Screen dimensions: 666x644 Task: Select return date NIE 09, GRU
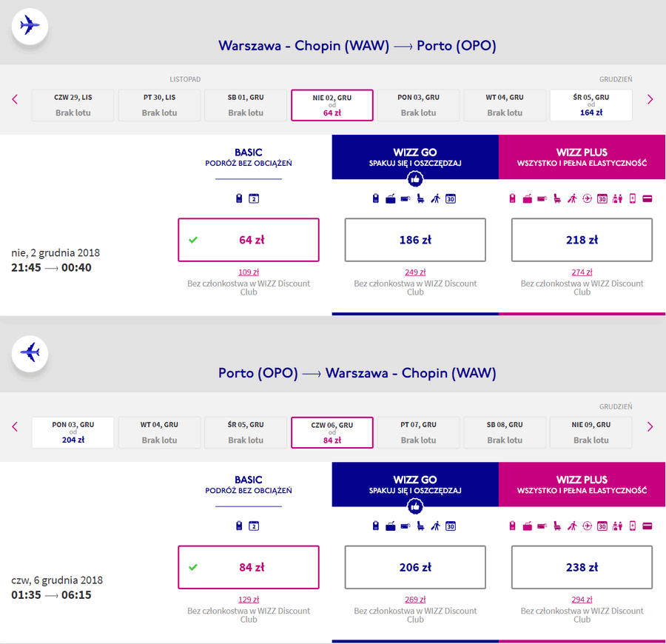point(591,432)
